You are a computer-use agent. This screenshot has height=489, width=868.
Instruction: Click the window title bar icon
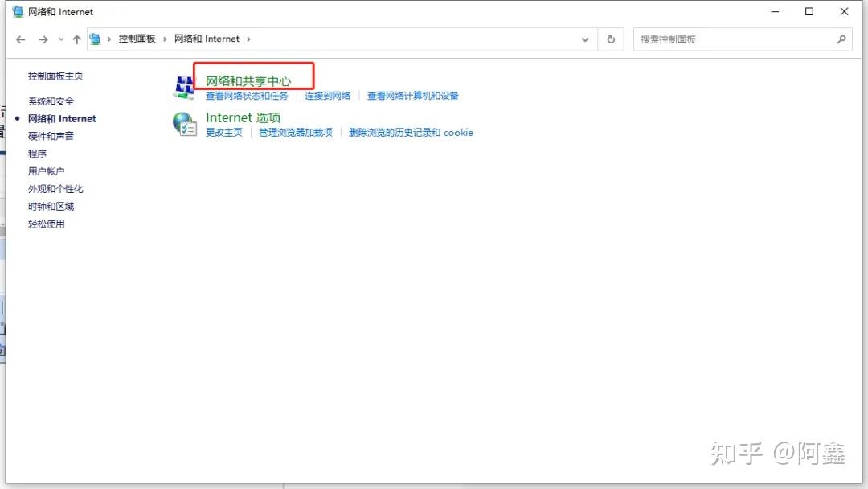[x=18, y=11]
